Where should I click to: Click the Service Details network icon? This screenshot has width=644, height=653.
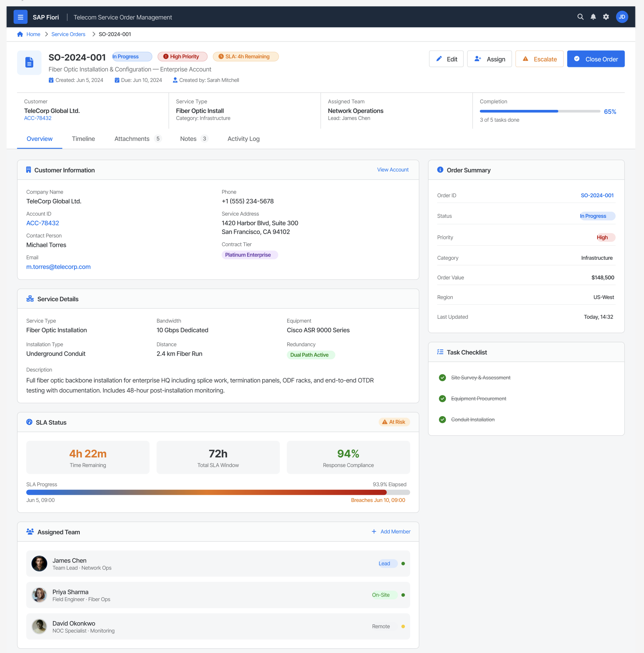pos(30,299)
